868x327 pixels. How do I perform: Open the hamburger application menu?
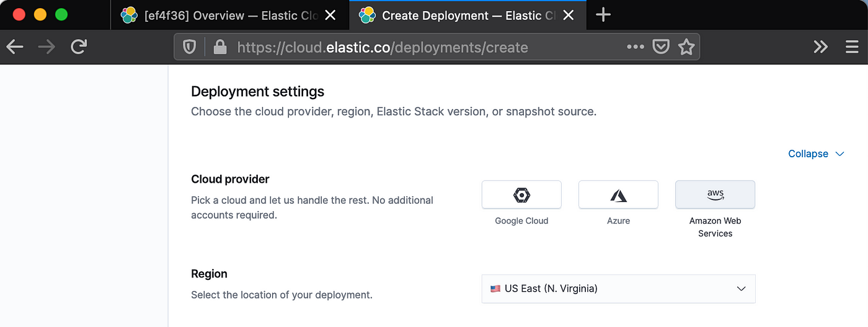[x=852, y=47]
